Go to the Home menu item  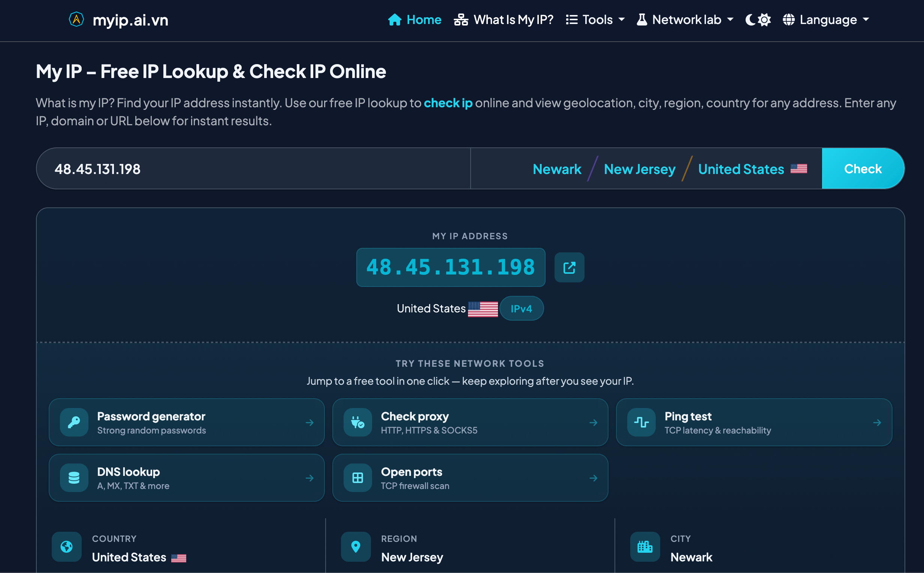click(415, 20)
